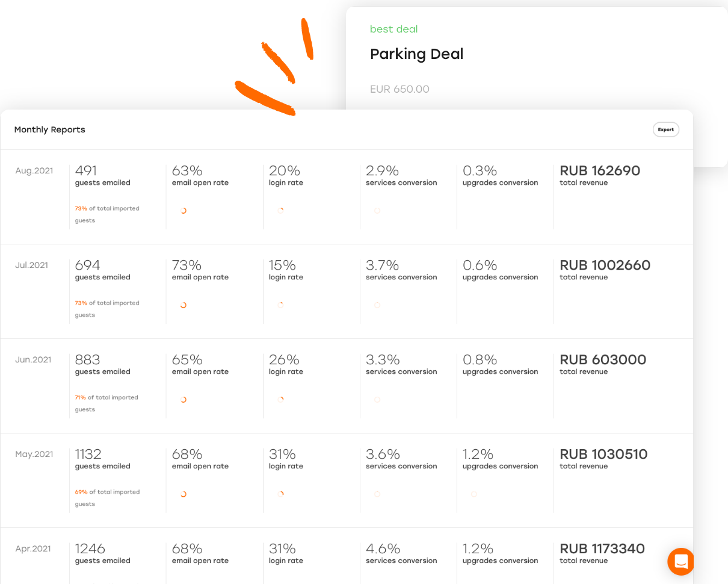Click Aug.2021 login rate progress ring
The image size is (728, 584).
(280, 211)
